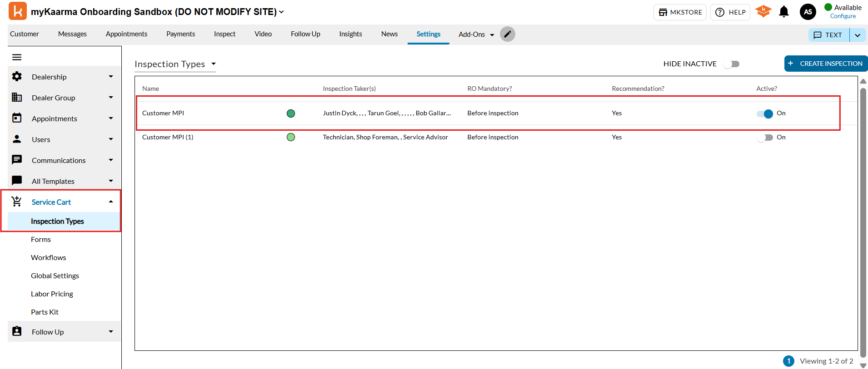This screenshot has width=868, height=369.
Task: Open the Appointments top tab
Action: pos(126,34)
